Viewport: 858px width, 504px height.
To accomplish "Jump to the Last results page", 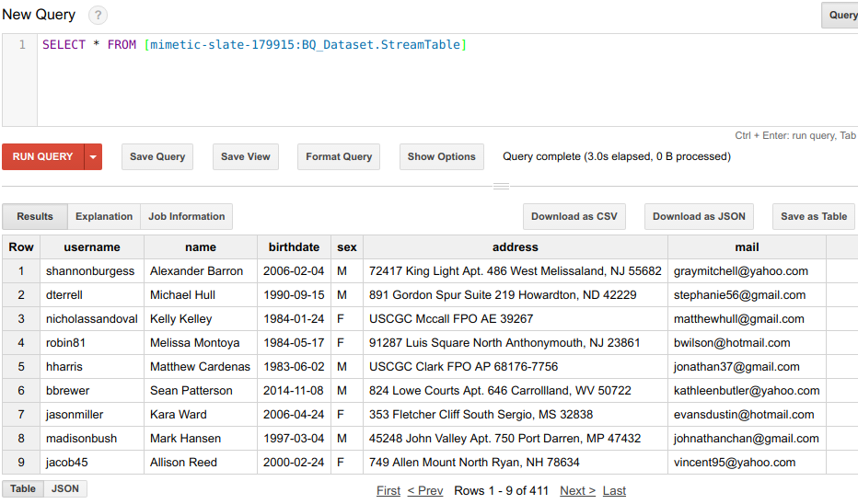I will [614, 491].
